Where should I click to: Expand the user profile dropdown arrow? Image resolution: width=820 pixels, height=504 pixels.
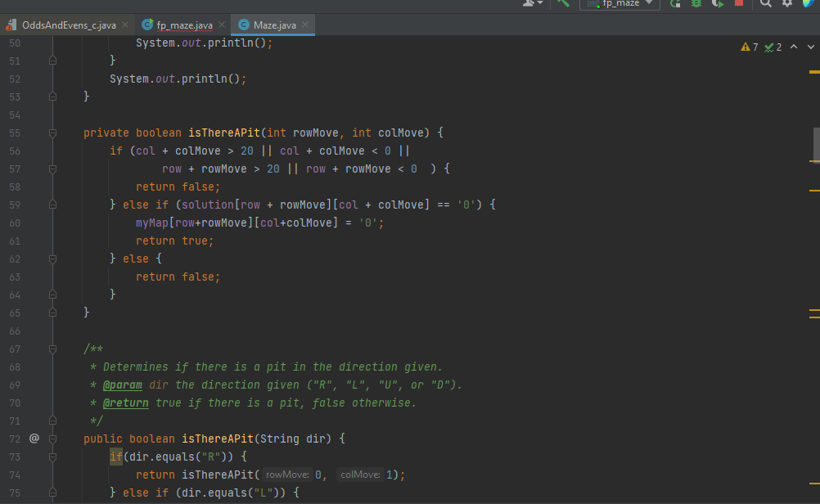[541, 4]
